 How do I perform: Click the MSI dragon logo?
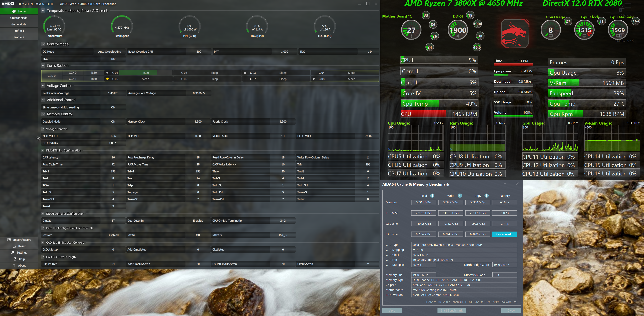(x=515, y=33)
